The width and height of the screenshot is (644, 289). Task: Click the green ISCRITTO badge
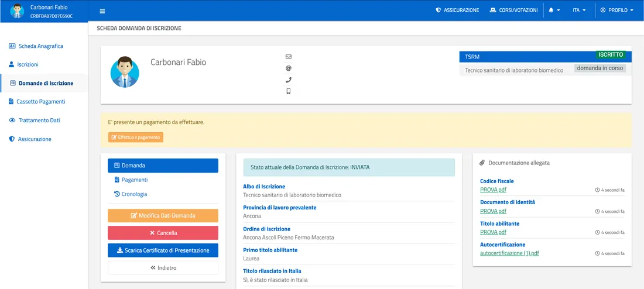(x=611, y=54)
